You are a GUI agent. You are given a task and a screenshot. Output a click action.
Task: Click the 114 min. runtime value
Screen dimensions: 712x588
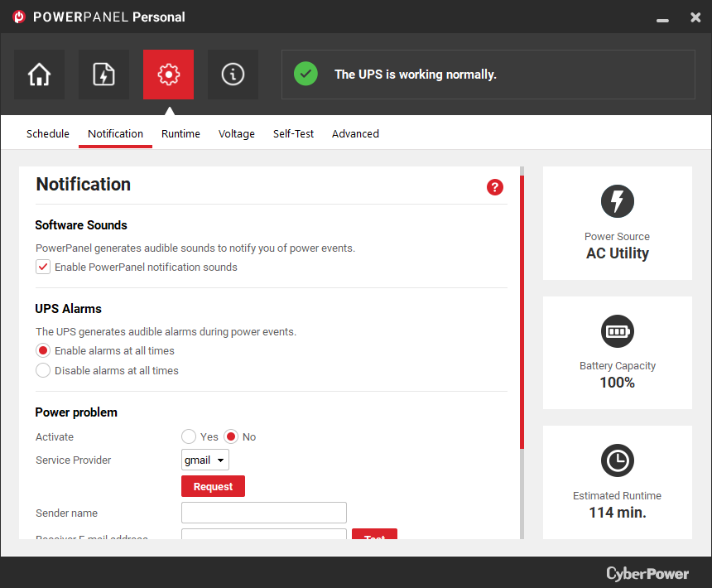(617, 512)
